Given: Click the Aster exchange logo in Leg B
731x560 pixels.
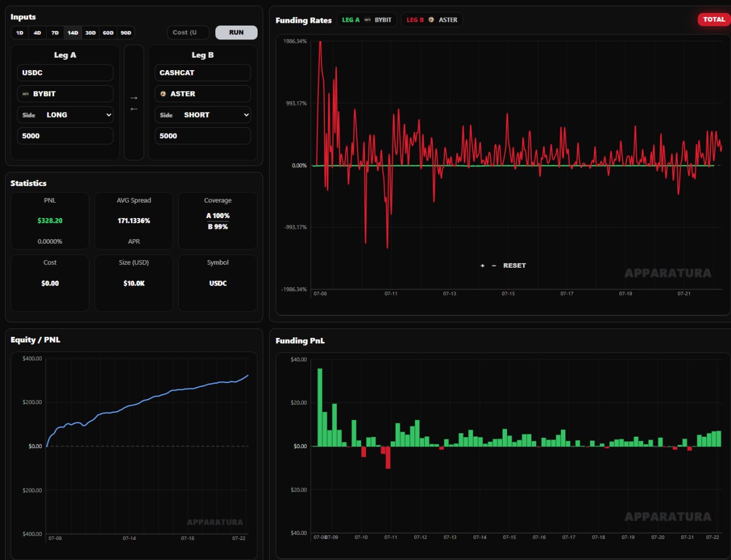Looking at the screenshot, I should [163, 94].
